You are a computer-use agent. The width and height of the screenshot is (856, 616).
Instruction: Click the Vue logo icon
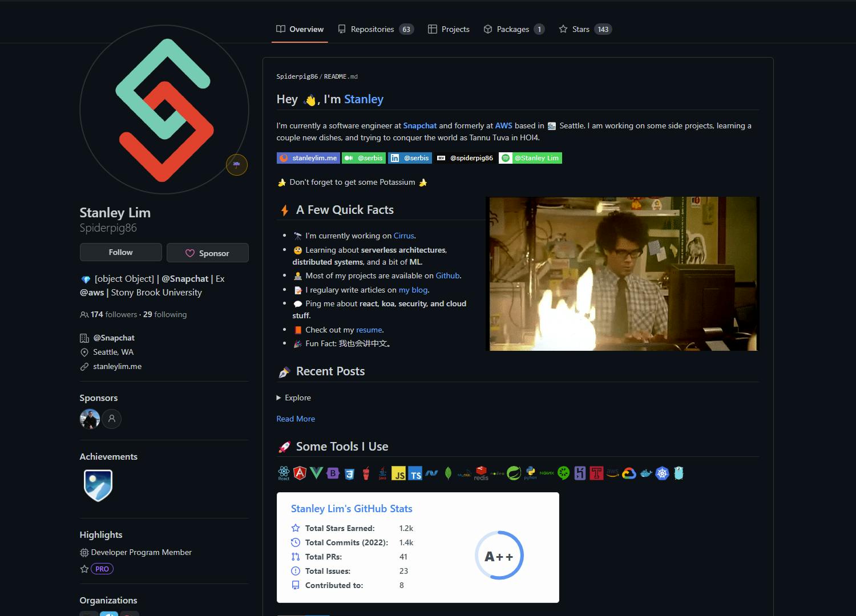click(316, 473)
